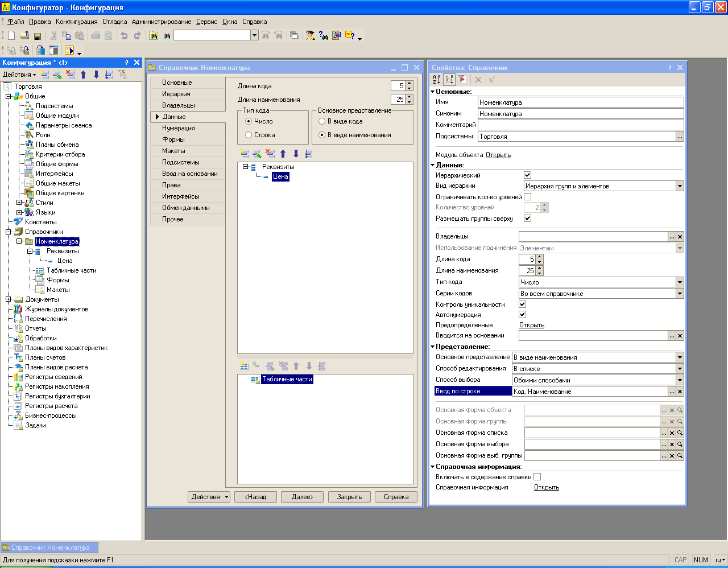Switch to the Формы tab
The width and height of the screenshot is (728, 568).
click(188, 139)
